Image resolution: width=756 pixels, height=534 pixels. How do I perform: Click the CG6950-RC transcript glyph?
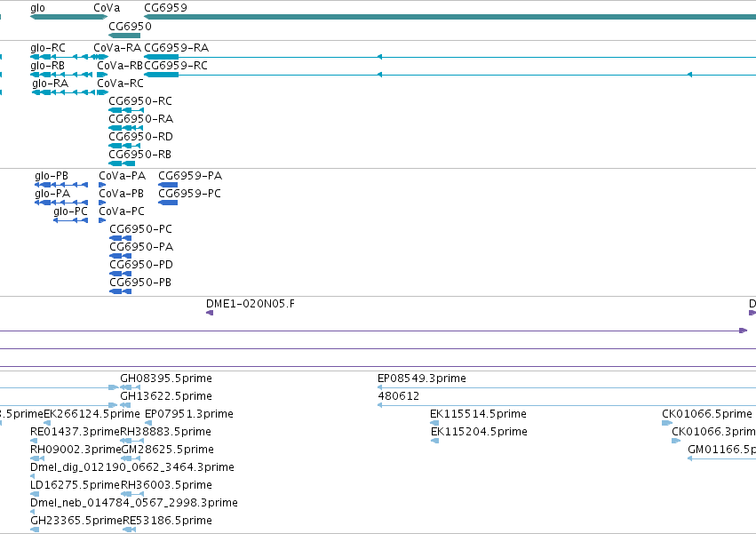coord(126,110)
